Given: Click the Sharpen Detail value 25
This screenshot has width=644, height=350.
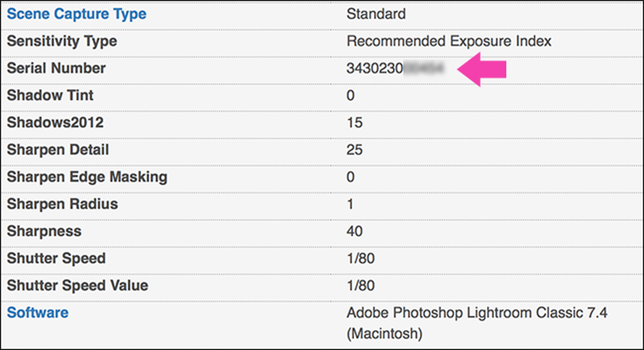Looking at the screenshot, I should point(354,150).
